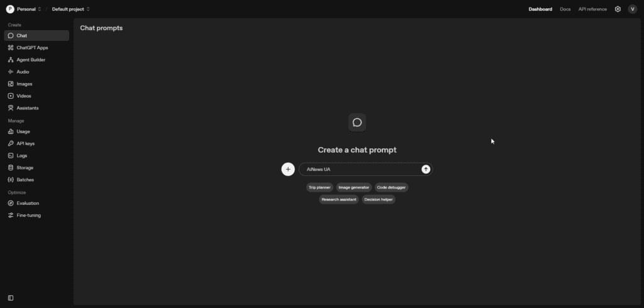This screenshot has width=644, height=308.
Task: Open the Videos section
Action: (24, 96)
